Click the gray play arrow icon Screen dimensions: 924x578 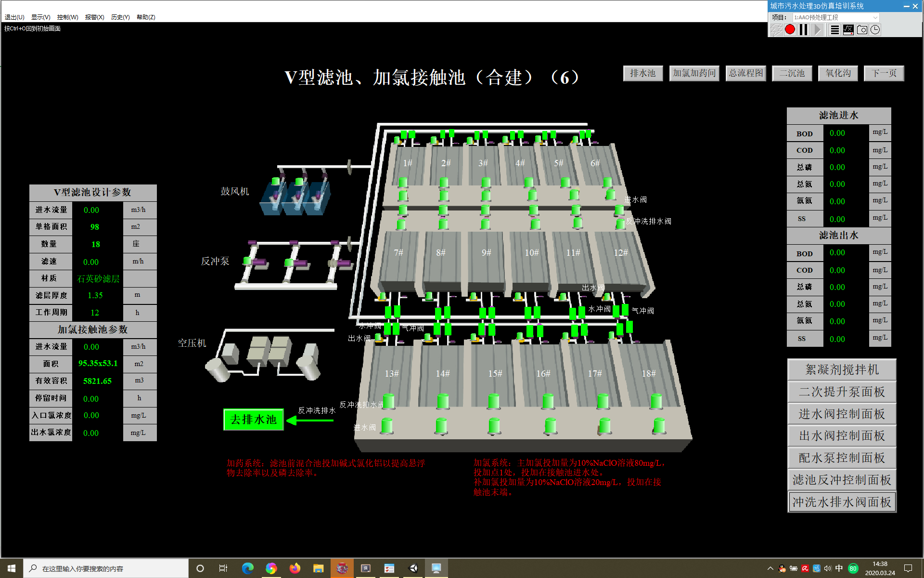[x=818, y=30]
